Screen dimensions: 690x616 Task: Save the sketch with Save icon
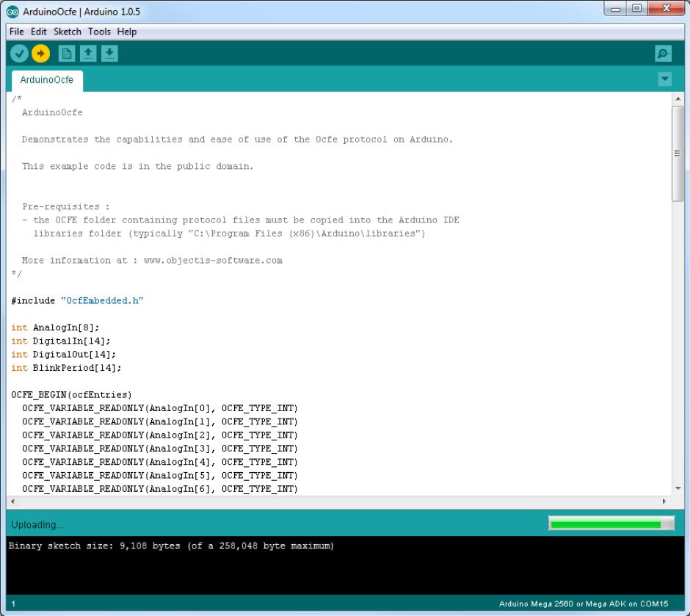tap(109, 54)
